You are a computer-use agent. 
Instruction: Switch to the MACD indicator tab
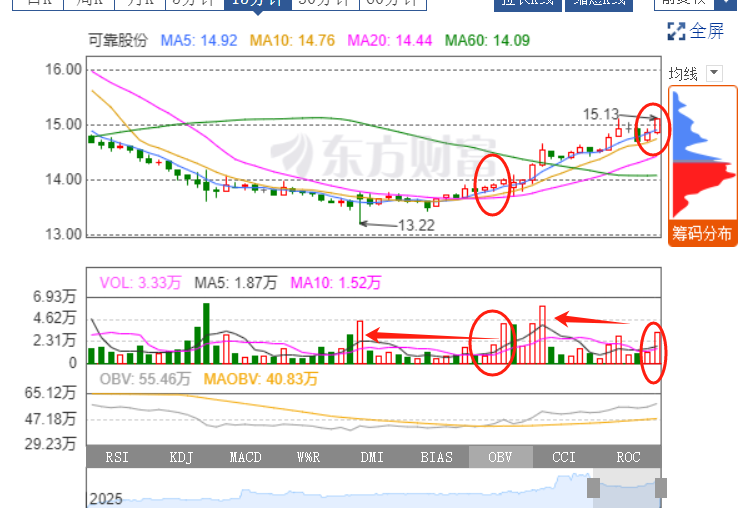(x=245, y=457)
